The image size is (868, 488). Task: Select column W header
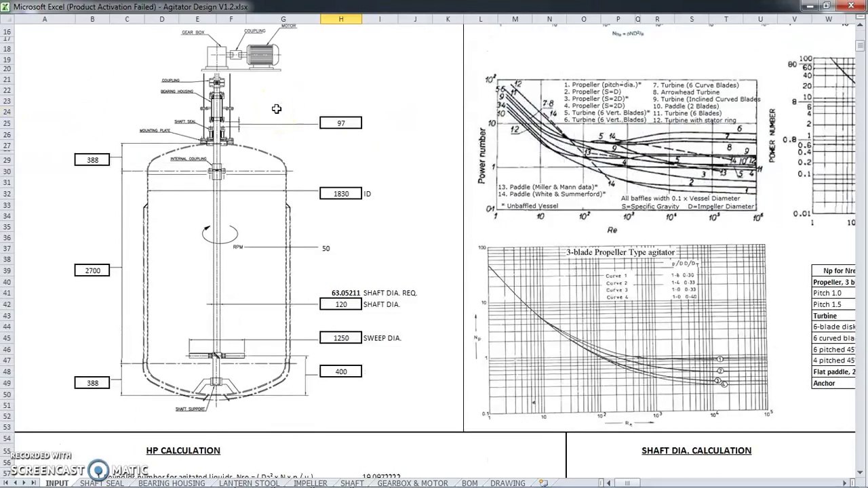(x=829, y=19)
